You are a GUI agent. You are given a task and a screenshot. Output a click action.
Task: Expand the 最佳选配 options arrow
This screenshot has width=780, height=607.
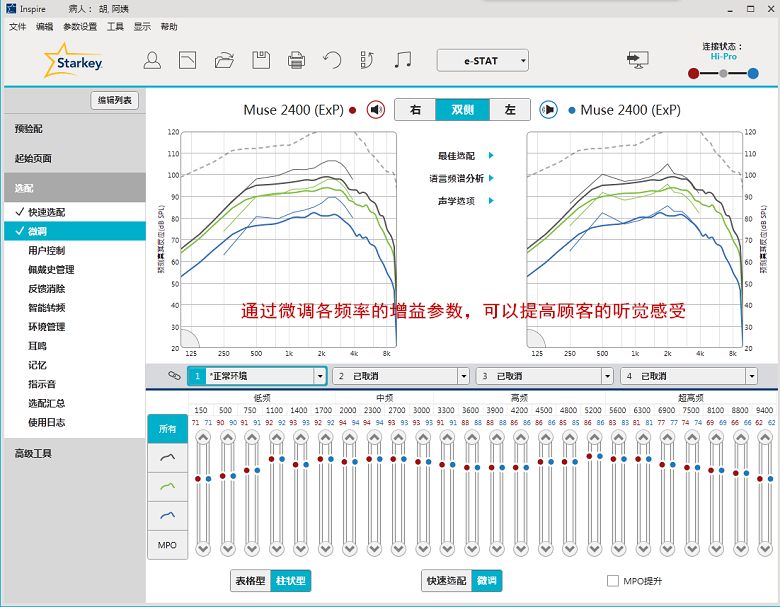[x=491, y=156]
